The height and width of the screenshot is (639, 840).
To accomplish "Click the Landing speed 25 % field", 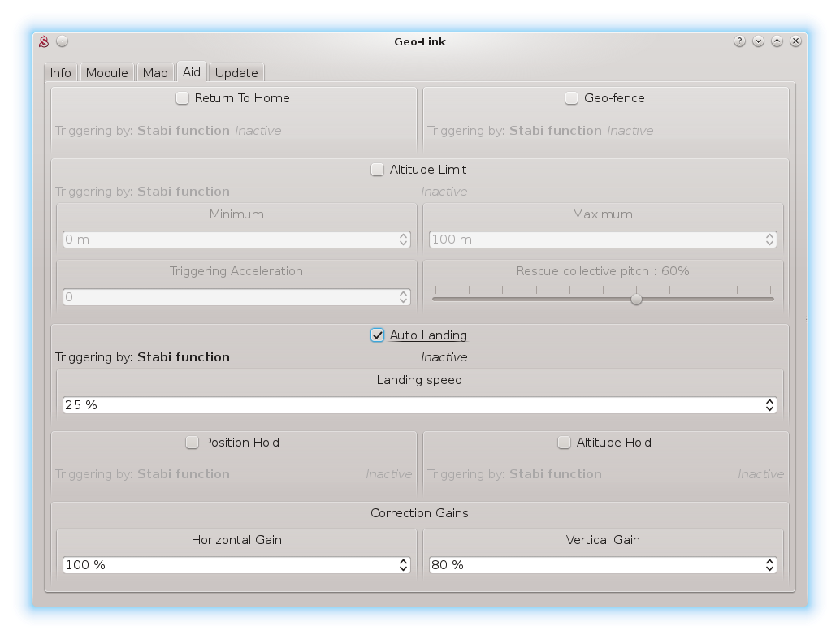I will 406,405.
